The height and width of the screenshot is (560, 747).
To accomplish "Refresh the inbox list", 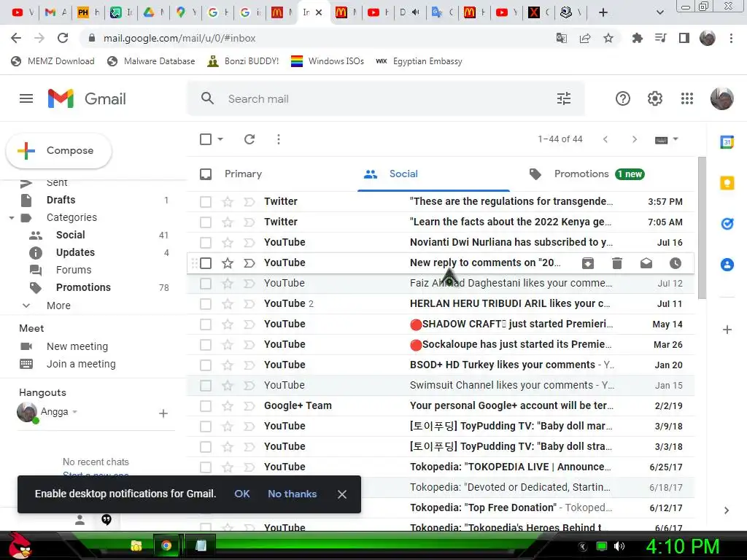I will click(x=249, y=139).
